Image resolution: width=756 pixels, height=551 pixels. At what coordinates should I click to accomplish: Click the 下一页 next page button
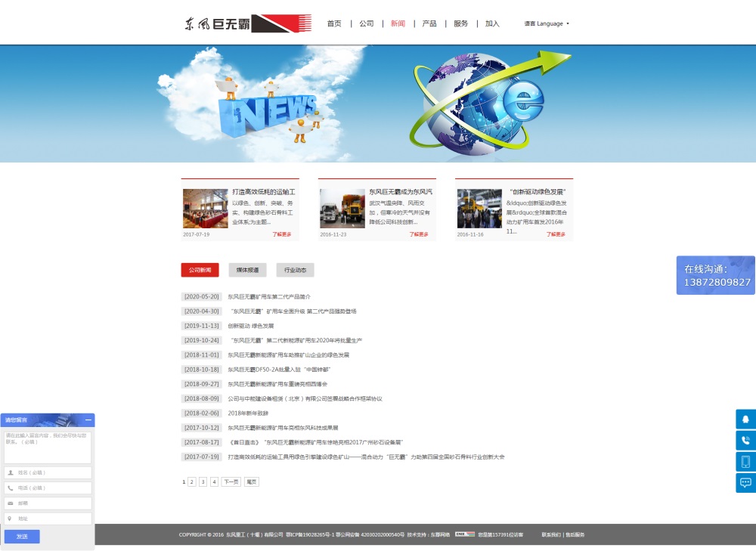coord(231,481)
